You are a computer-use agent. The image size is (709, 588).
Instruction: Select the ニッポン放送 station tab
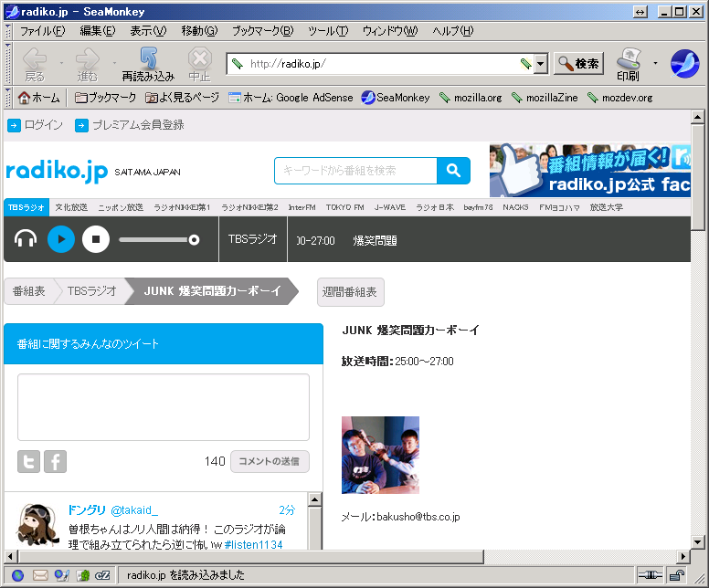click(121, 207)
